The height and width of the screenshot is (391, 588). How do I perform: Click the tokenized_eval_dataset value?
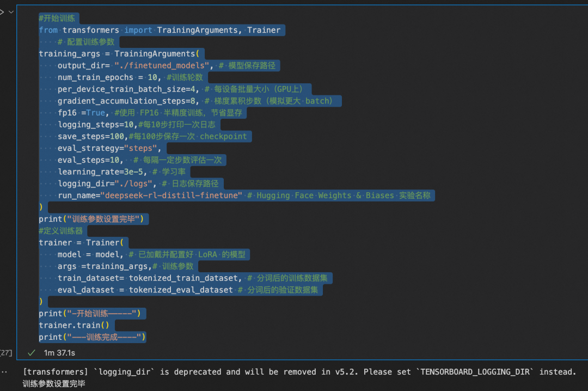(x=181, y=290)
